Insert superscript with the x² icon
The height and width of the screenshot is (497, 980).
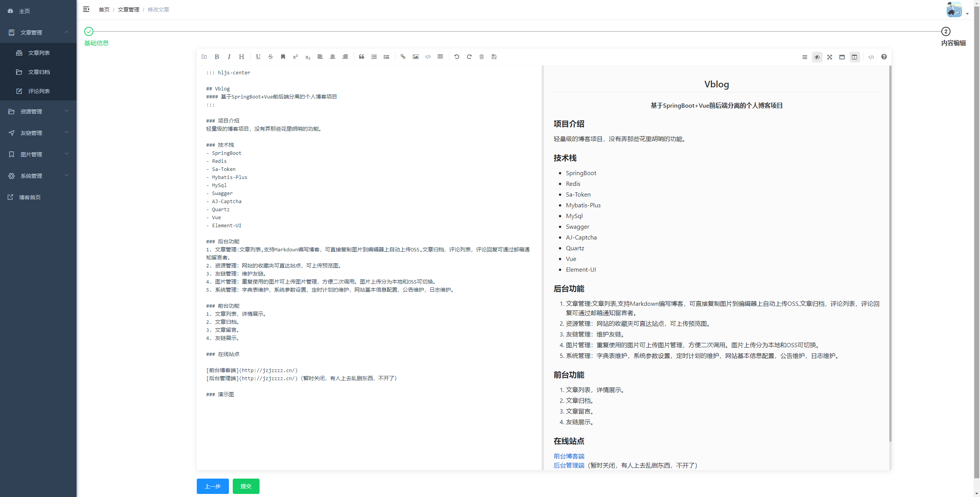point(295,57)
